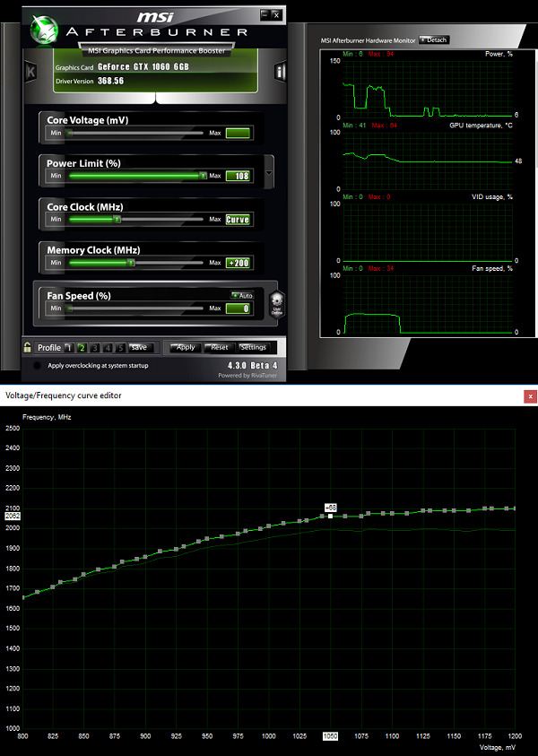538x756 pixels.
Task: Click the Core Clock slider handle
Action: [x=117, y=220]
